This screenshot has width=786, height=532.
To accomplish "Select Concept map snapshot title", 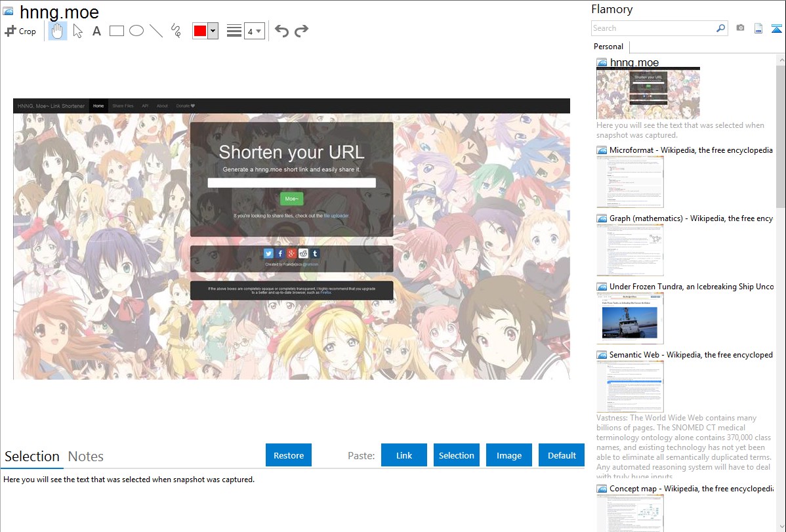I will [x=692, y=488].
